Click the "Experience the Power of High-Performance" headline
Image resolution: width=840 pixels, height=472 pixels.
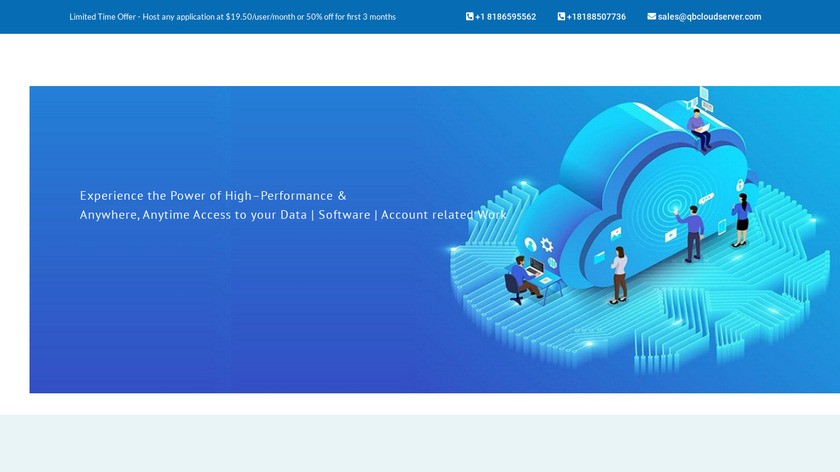click(x=213, y=195)
